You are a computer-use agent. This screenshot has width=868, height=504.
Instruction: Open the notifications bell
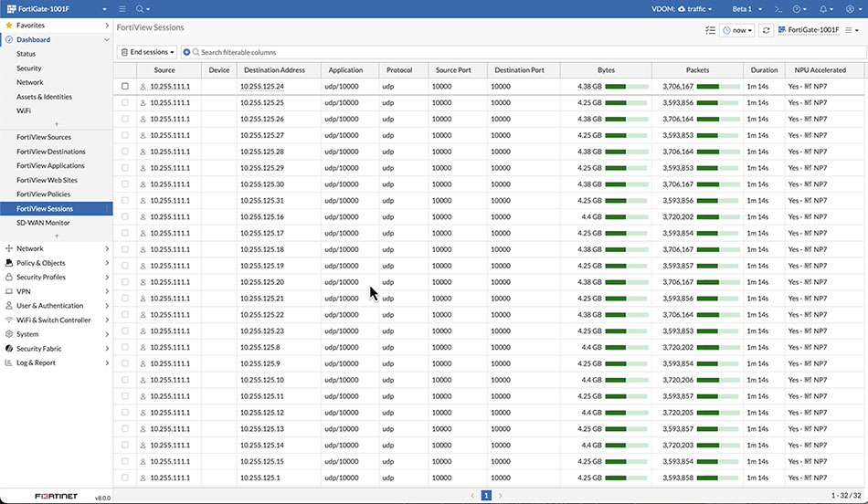[825, 9]
